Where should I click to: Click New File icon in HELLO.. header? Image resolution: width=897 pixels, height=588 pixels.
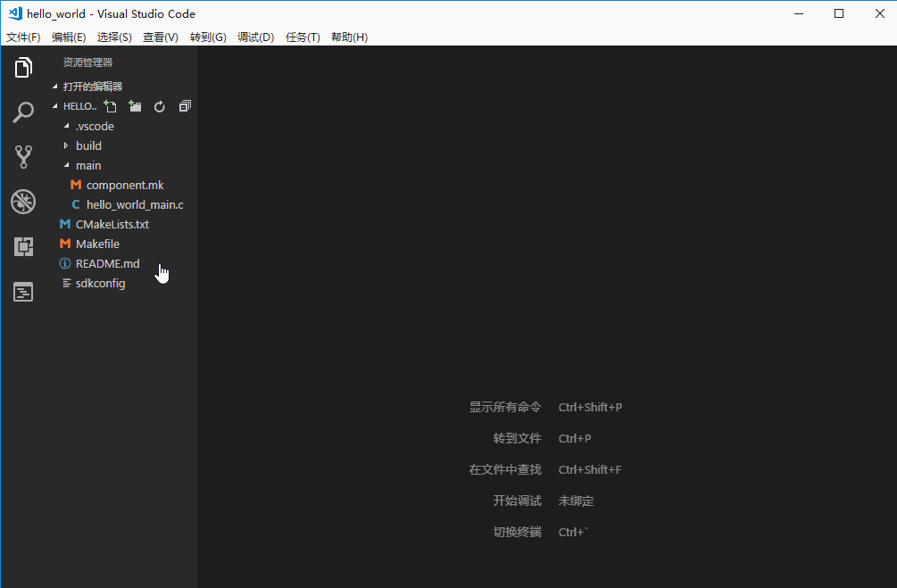point(110,106)
